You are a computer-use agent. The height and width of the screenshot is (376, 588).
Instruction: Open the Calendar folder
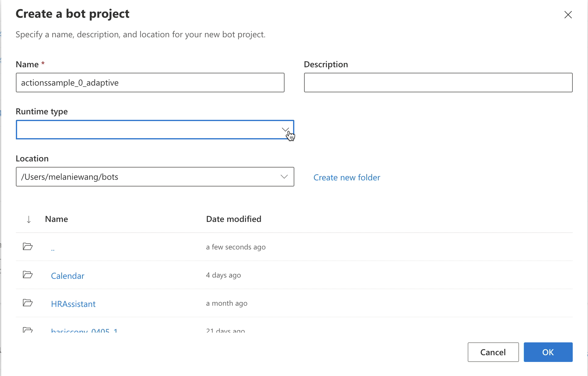(x=67, y=275)
